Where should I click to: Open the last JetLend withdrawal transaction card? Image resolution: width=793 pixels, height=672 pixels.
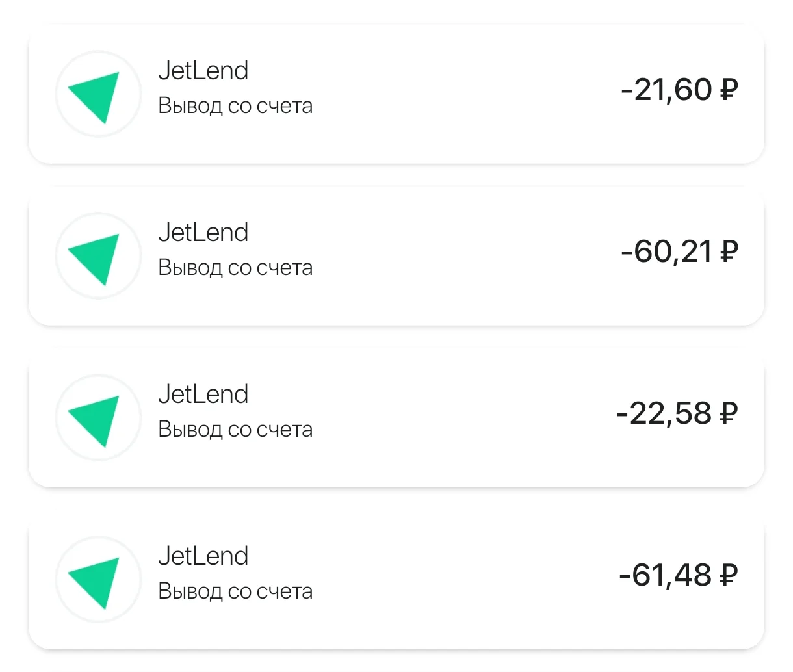click(x=396, y=580)
